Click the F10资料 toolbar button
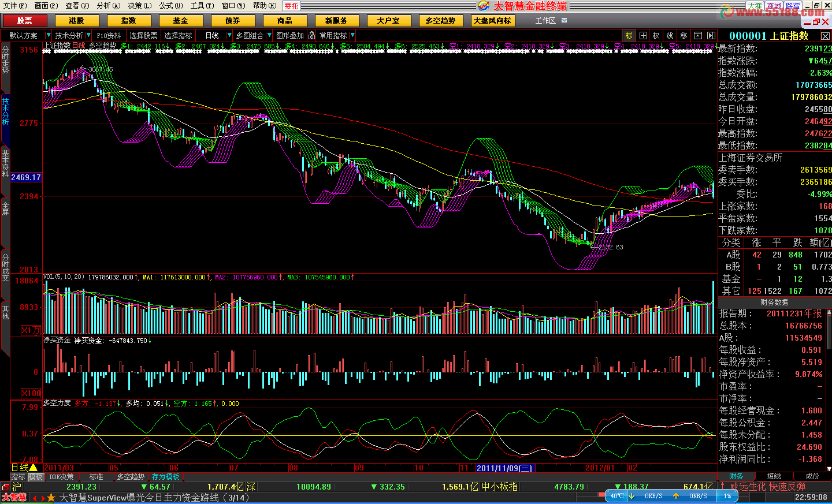 [x=109, y=36]
